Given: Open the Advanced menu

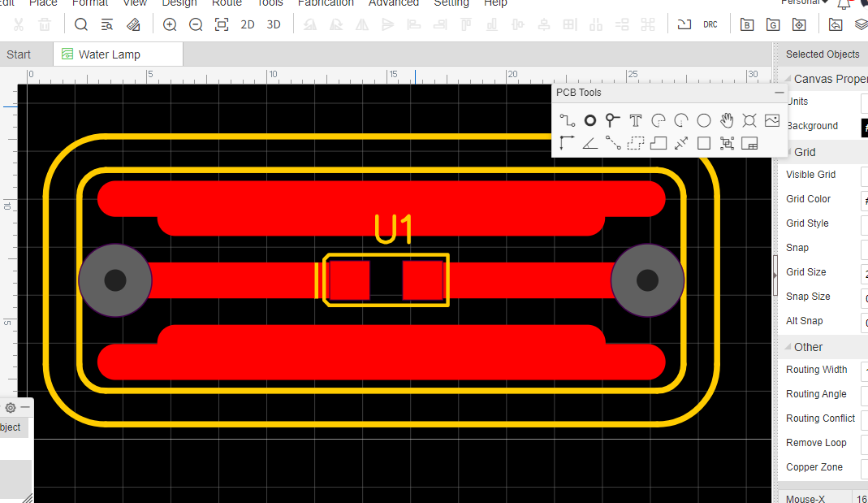Looking at the screenshot, I should coord(394,2).
